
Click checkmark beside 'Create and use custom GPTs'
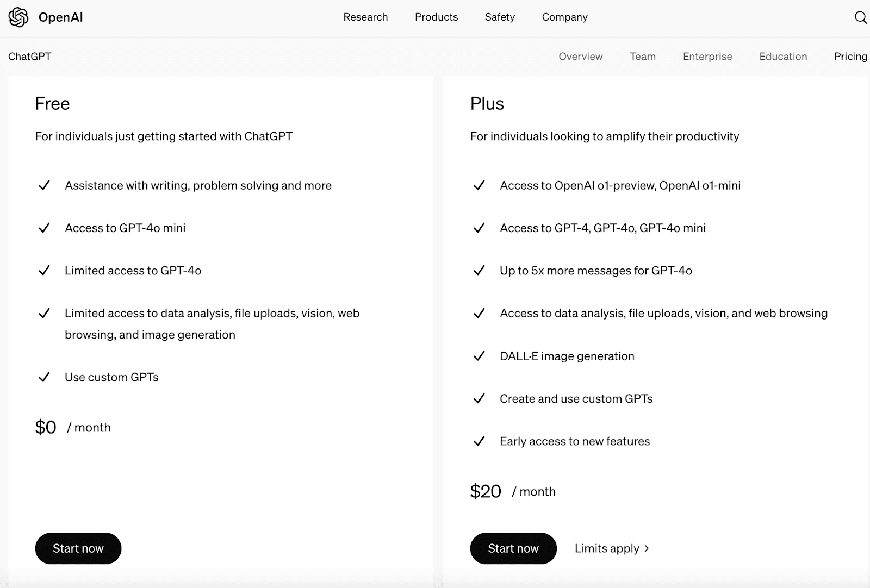[x=479, y=398]
